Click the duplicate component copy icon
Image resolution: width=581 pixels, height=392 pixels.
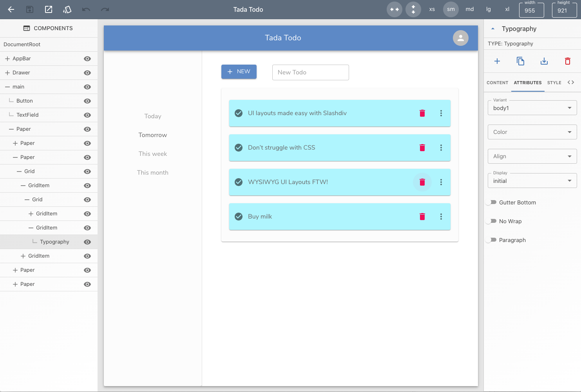(521, 61)
